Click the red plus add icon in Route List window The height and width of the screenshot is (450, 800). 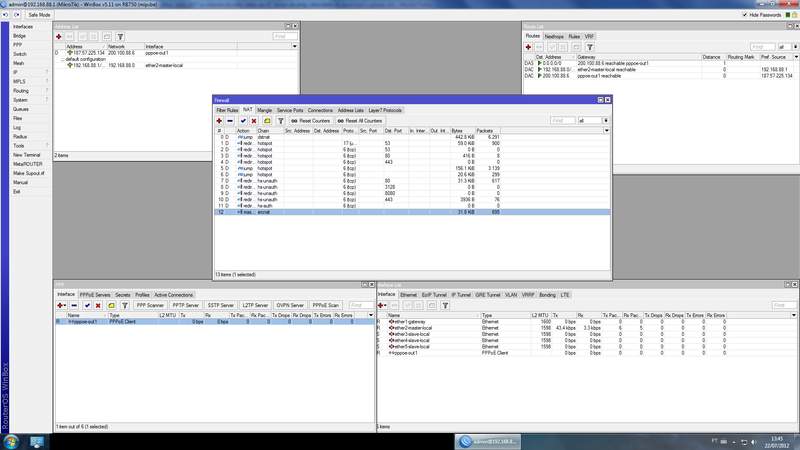529,47
